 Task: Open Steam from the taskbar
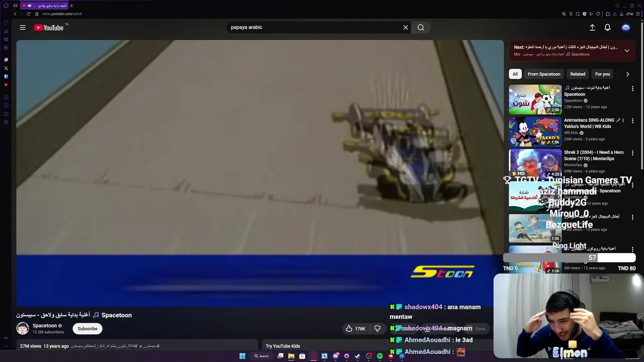point(358,356)
